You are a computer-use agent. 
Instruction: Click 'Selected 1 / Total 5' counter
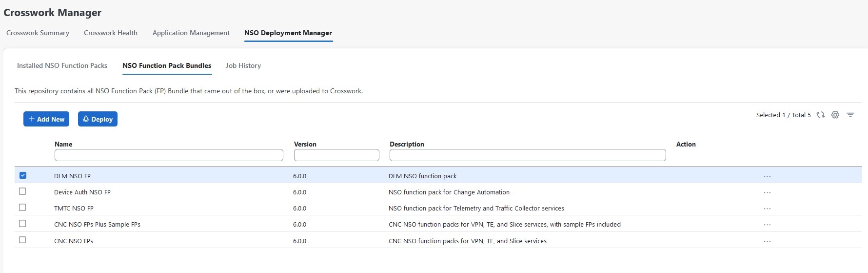pos(784,115)
